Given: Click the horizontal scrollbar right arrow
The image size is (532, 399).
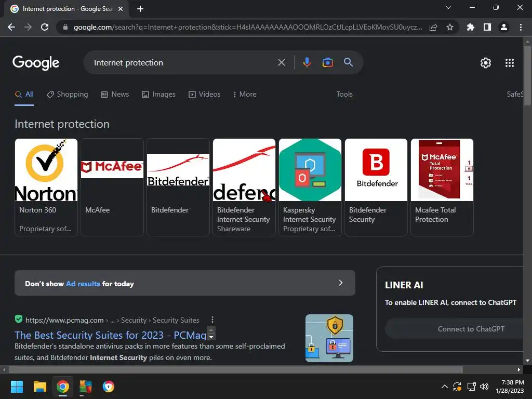Looking at the screenshot, I should [x=519, y=369].
